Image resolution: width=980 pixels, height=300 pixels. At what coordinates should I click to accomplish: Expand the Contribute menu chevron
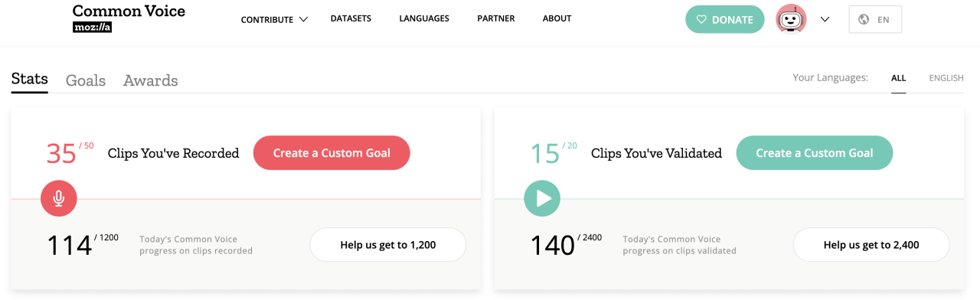(x=303, y=19)
